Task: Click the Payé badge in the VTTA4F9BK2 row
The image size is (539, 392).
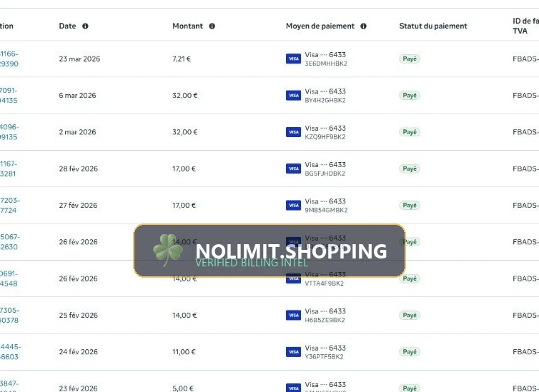Action: point(410,278)
